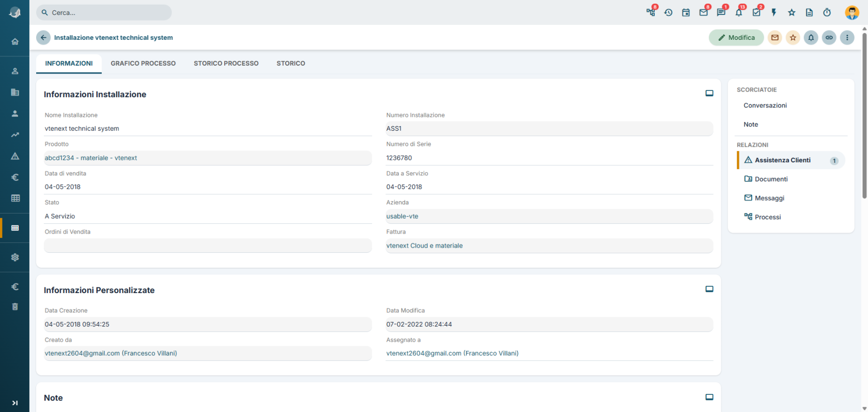Open trending chart icon in sidebar
Viewport: 868px width, 412px height.
15,134
